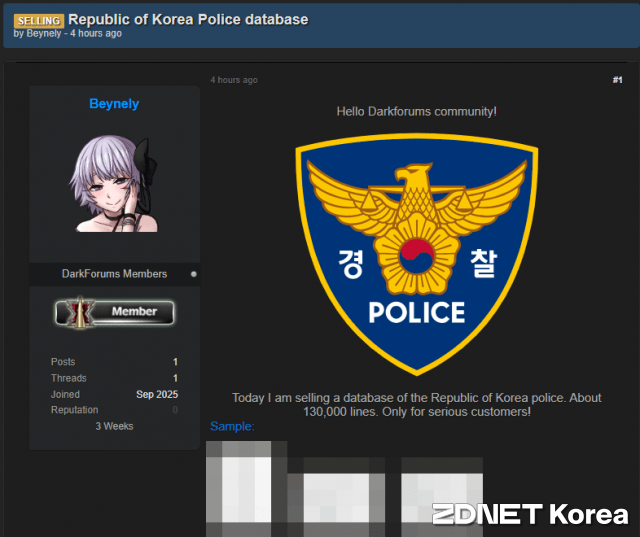Screen dimensions: 640x537
Task: Click the Joined Sep 2025 date
Action: click(157, 394)
